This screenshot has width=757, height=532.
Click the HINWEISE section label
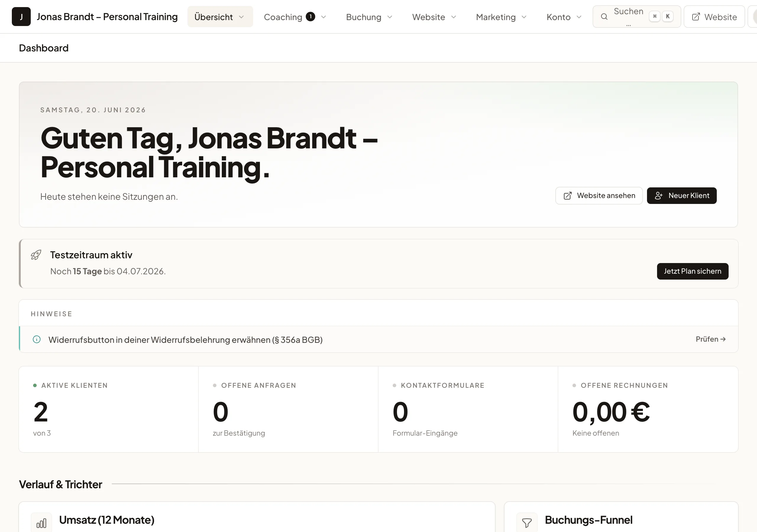pos(51,314)
